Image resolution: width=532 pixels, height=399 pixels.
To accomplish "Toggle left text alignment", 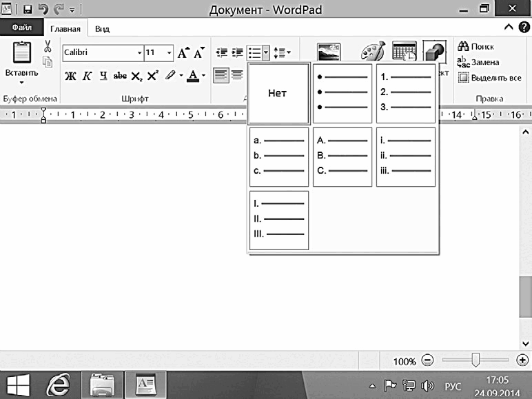I will [x=221, y=75].
